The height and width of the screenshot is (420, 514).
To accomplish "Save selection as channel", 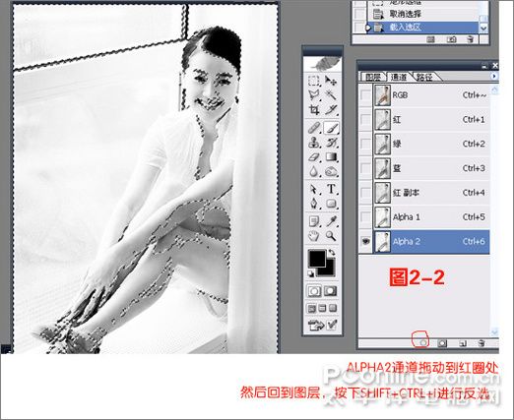I will coord(442,343).
